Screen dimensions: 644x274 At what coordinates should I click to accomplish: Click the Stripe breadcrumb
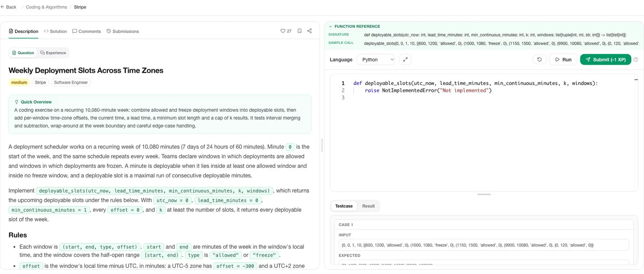[80, 7]
